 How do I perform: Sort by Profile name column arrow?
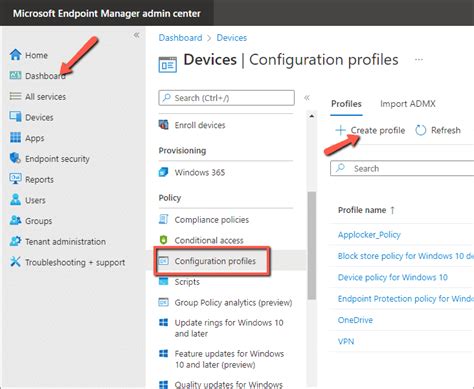pyautogui.click(x=392, y=210)
